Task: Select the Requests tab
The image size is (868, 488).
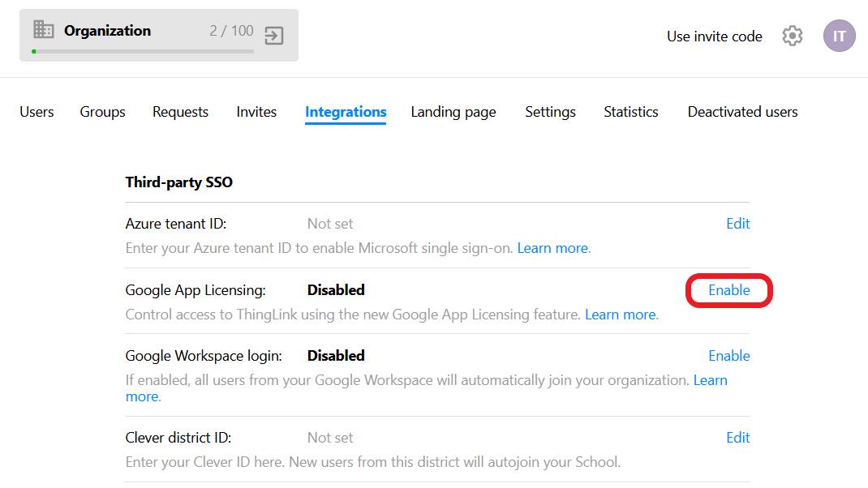Action: coord(180,112)
